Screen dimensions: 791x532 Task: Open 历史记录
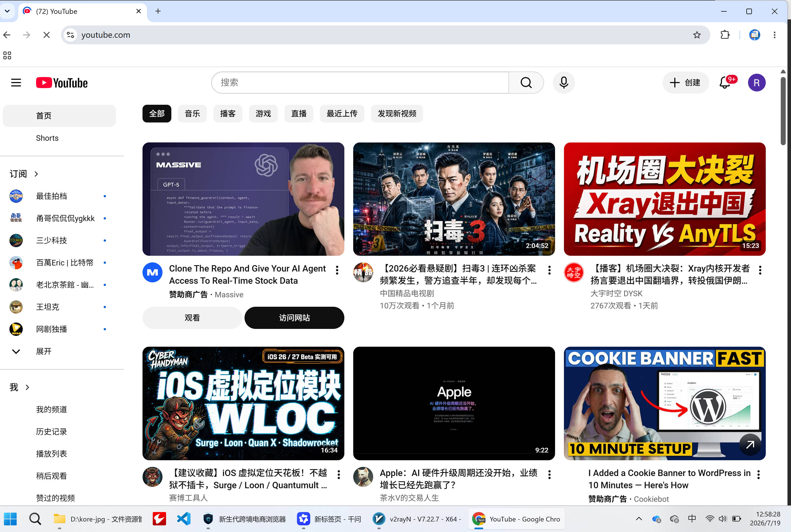[x=59, y=432]
